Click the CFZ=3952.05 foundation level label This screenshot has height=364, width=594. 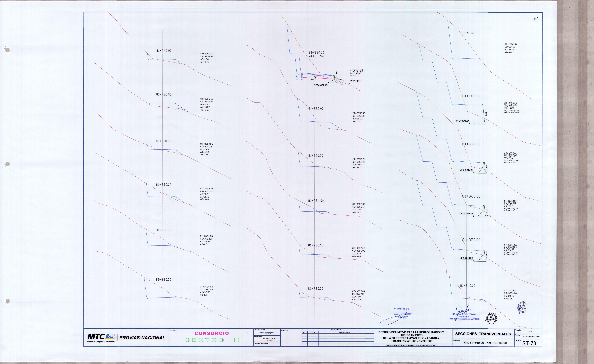coord(320,85)
